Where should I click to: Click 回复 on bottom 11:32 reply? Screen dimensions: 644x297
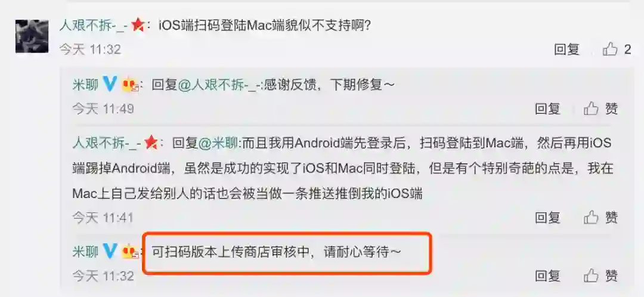coord(547,275)
